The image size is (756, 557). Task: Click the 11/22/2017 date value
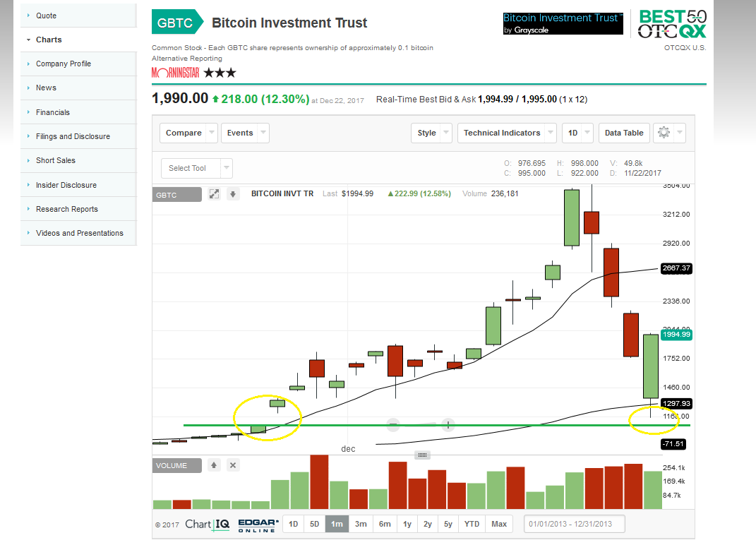click(x=642, y=173)
